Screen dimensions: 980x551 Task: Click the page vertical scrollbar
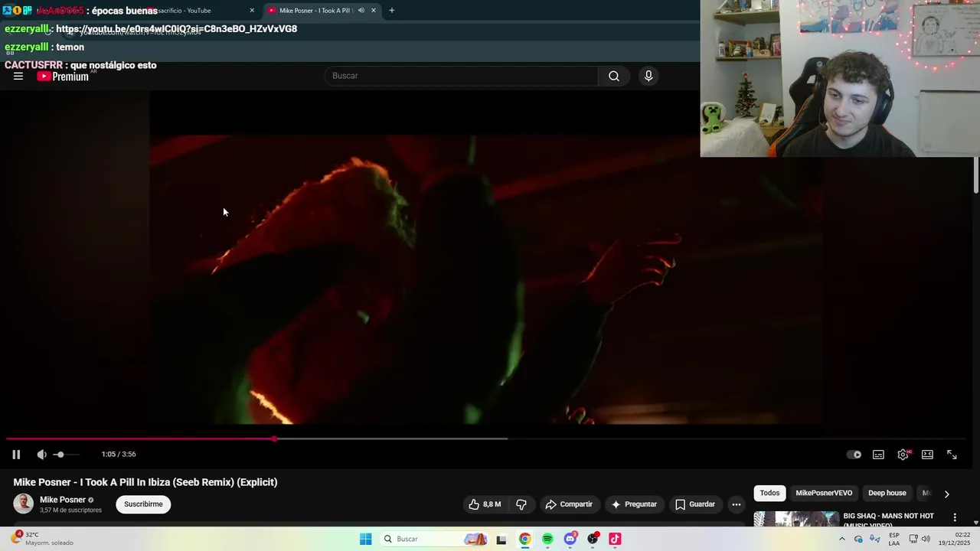click(x=975, y=176)
